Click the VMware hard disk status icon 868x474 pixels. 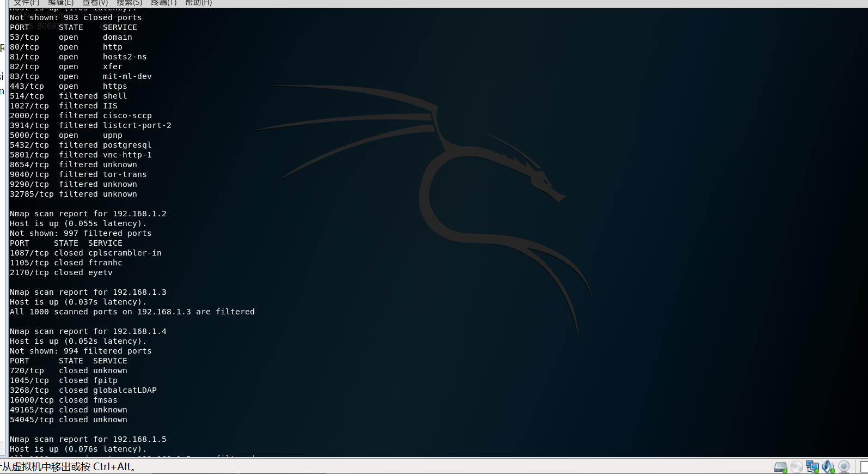(781, 467)
